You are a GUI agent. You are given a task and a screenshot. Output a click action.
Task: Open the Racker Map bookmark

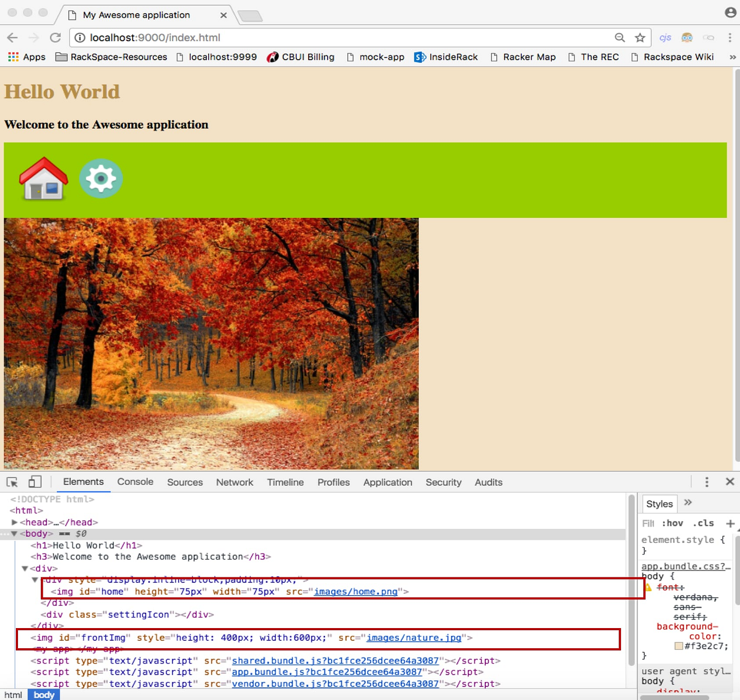point(523,57)
